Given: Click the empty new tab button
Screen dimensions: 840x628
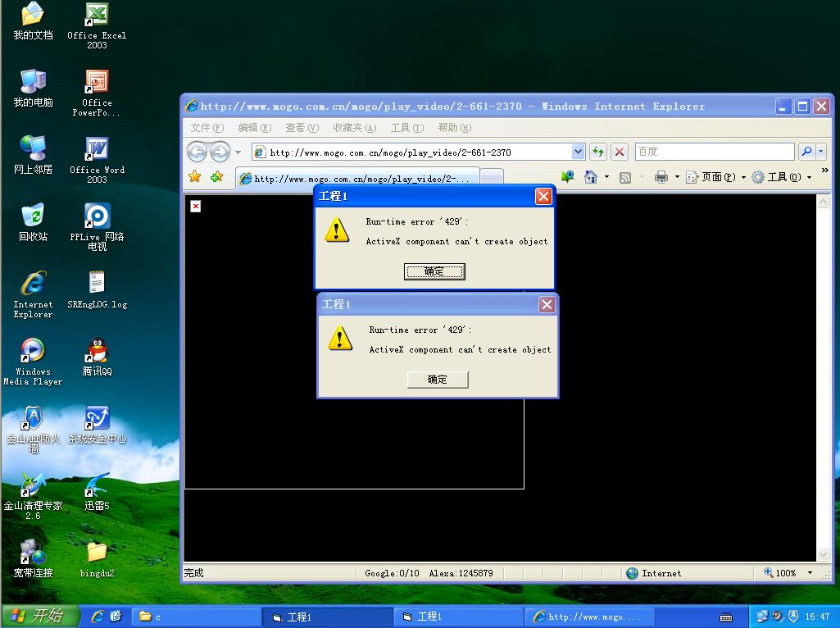Looking at the screenshot, I should (492, 178).
